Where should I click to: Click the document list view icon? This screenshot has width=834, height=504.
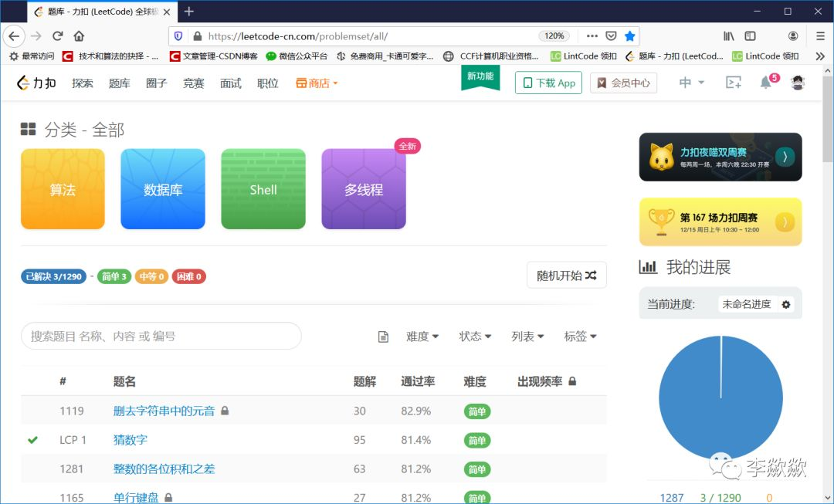click(x=383, y=337)
